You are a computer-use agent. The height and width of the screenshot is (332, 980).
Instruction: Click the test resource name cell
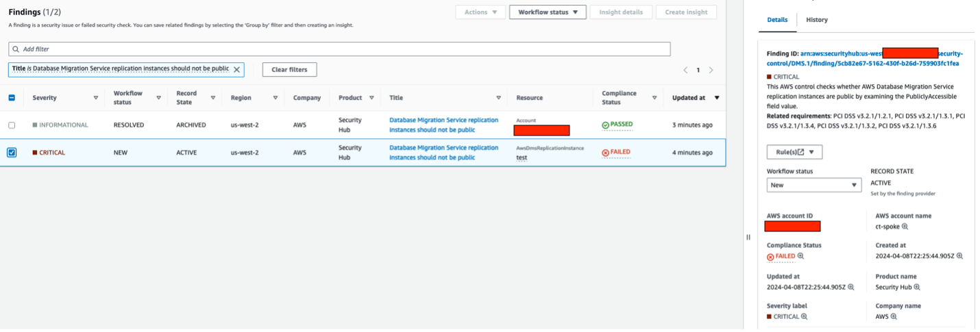[x=522, y=157]
